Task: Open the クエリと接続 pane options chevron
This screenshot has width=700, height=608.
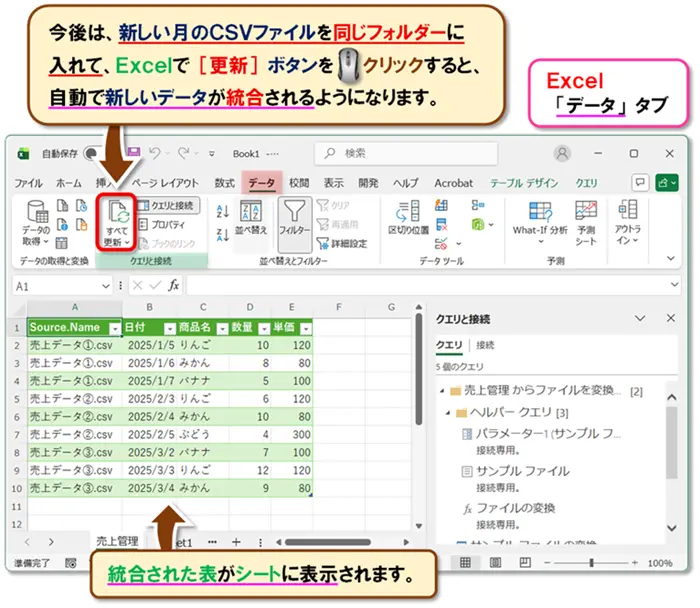Action: click(640, 318)
